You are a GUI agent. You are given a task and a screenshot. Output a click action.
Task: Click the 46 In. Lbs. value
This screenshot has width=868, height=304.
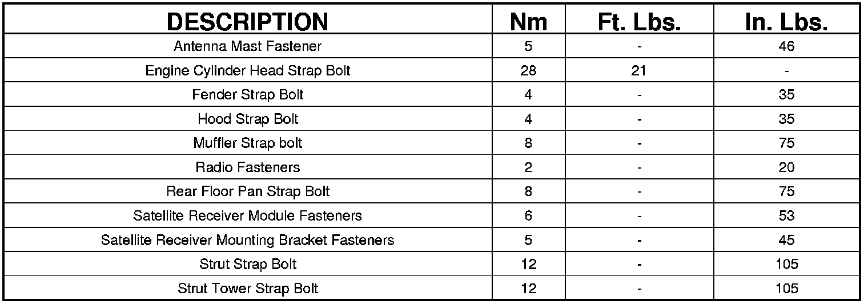(x=786, y=46)
